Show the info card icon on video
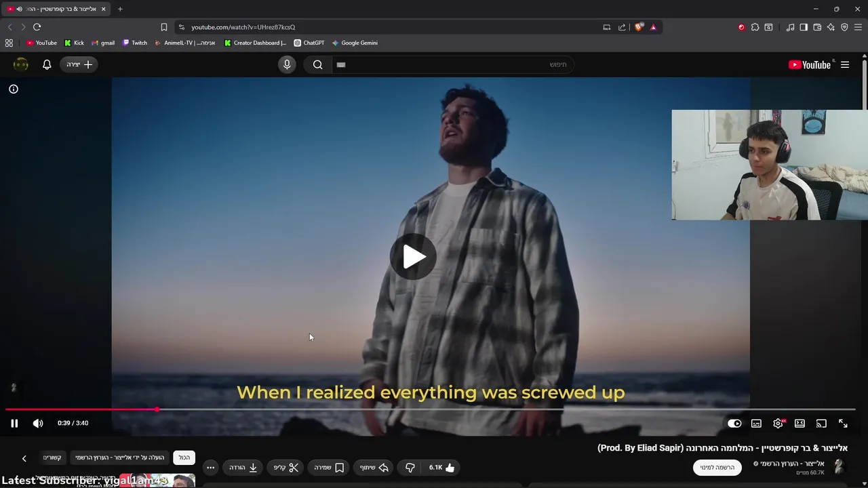This screenshot has width=868, height=488. click(14, 89)
